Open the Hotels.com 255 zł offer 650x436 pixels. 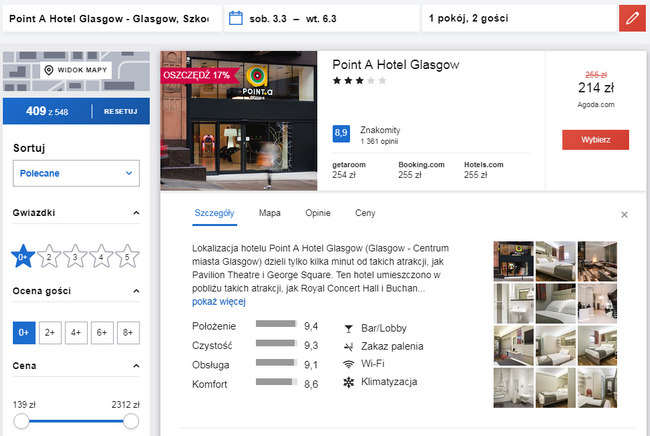pyautogui.click(x=483, y=170)
